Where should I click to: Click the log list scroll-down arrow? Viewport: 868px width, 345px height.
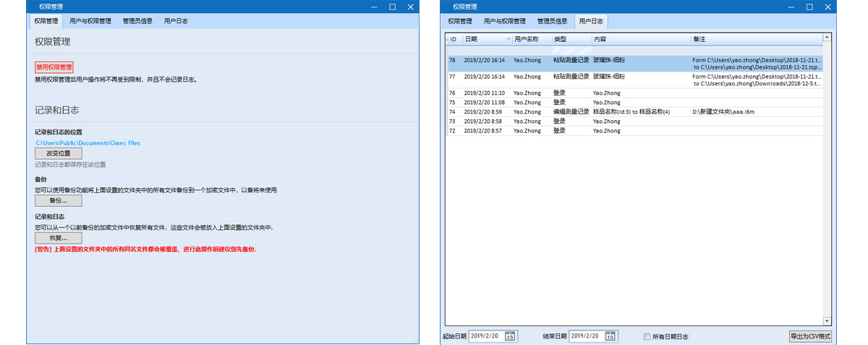pos(827,320)
